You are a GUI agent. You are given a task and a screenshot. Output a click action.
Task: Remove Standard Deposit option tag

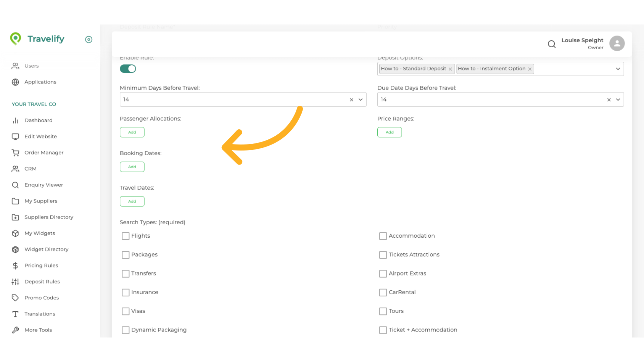coord(450,69)
